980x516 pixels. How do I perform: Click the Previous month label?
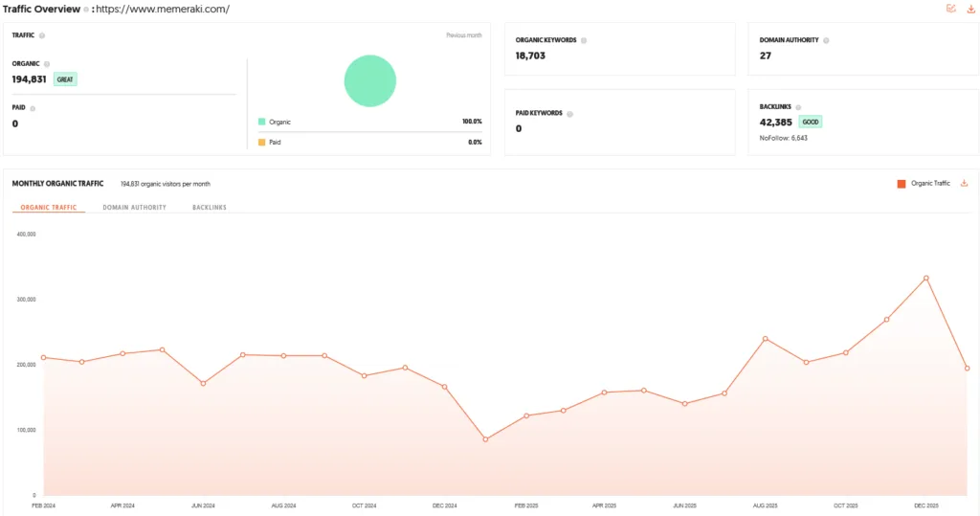pyautogui.click(x=464, y=35)
